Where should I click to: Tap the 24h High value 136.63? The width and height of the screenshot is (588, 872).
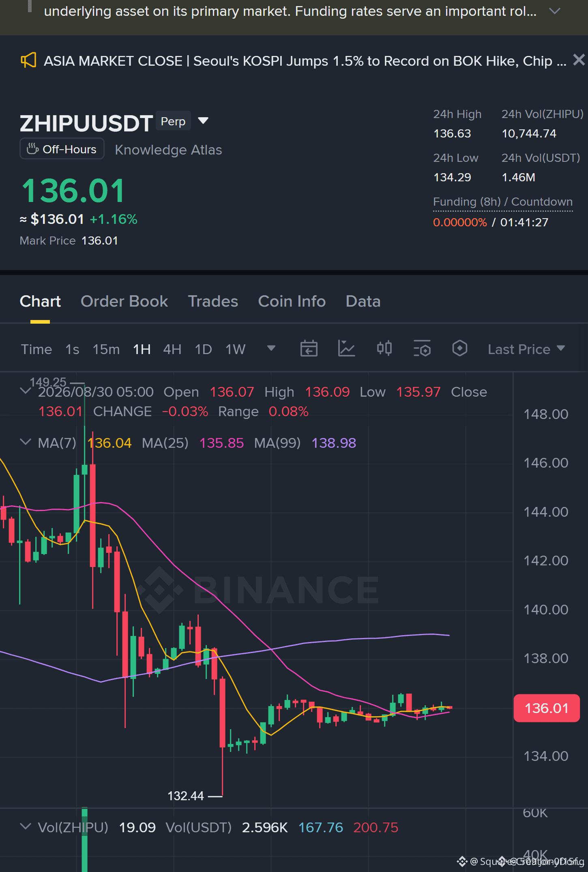pyautogui.click(x=452, y=133)
